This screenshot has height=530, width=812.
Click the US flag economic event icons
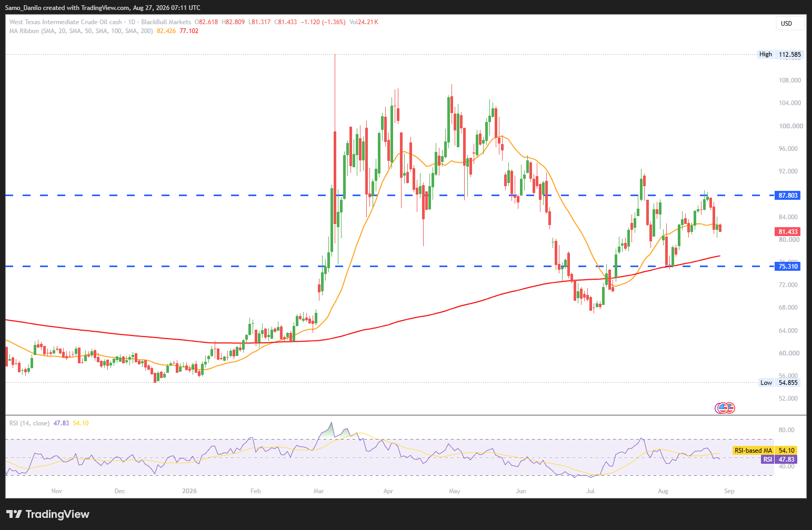[x=725, y=407]
